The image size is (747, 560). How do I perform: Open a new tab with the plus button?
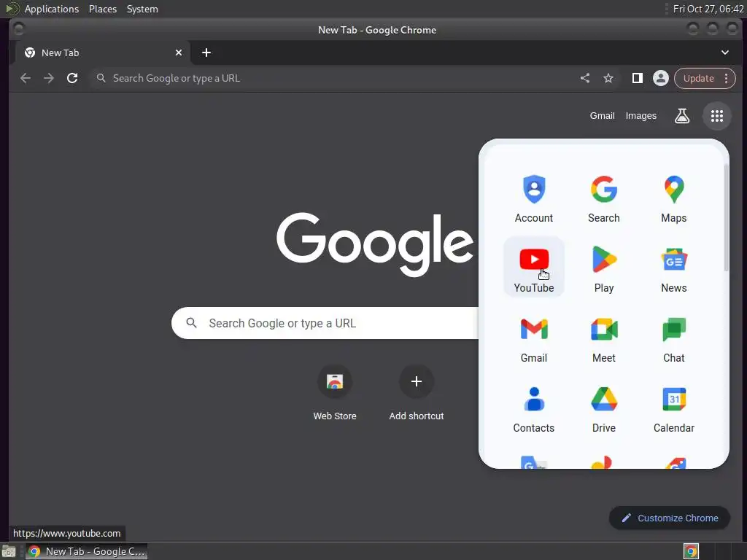coord(206,52)
